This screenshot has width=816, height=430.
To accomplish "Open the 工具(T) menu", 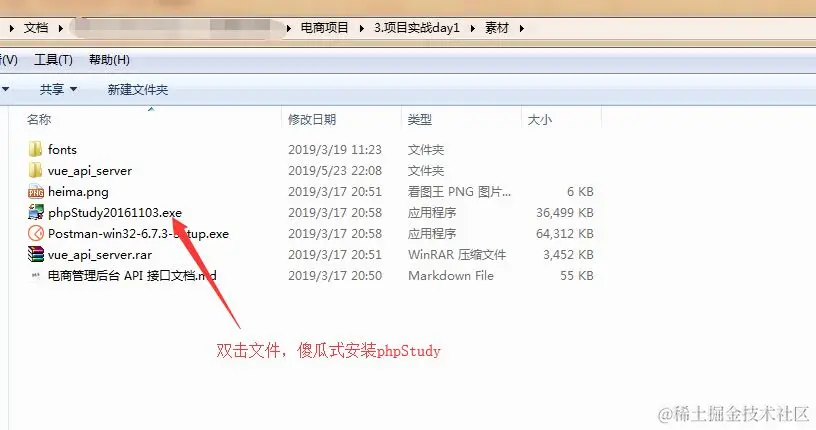I will pos(53,60).
